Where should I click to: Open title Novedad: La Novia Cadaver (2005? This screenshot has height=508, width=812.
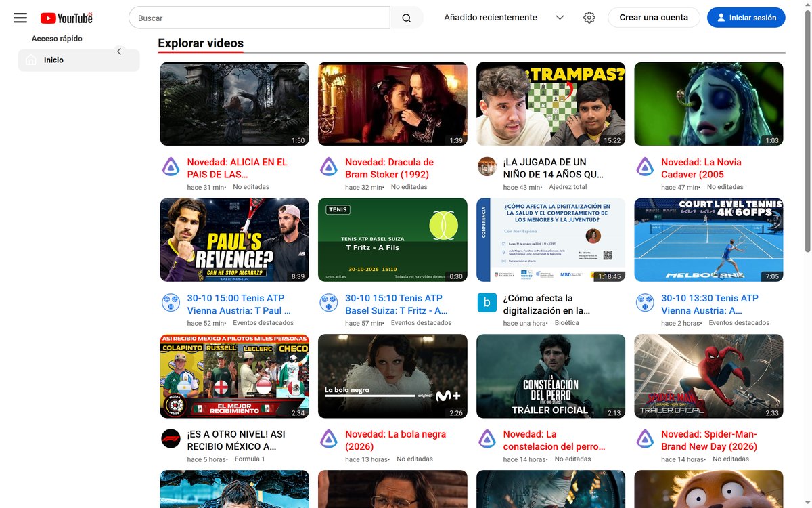point(701,168)
